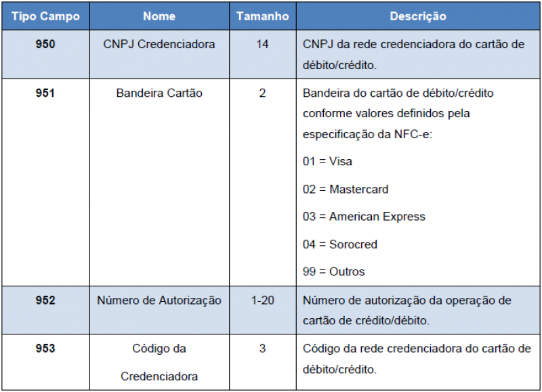Select the Código da Credenciadora cell

159,362
